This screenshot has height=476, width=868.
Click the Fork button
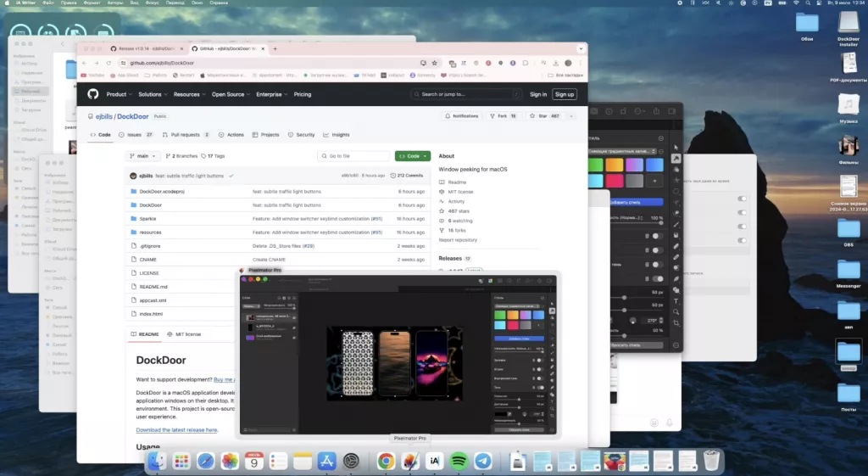coord(503,116)
